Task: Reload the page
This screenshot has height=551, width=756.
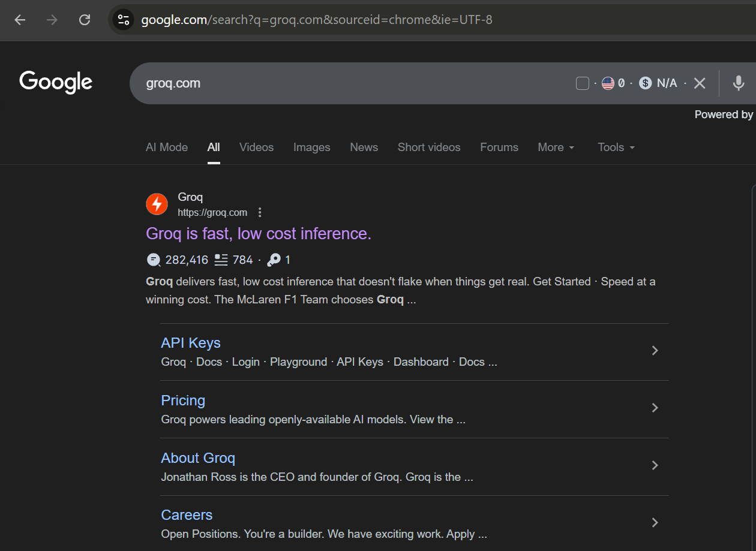Action: [x=85, y=20]
